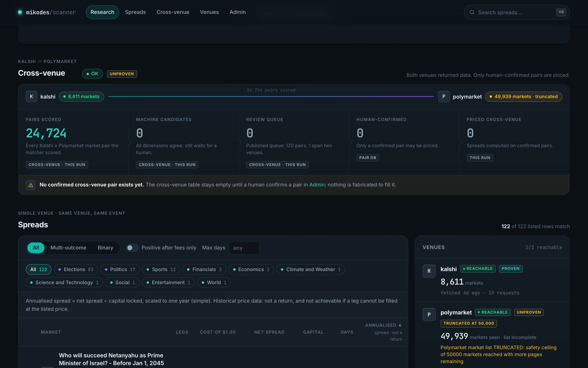
Task: Go to Cross-venue nav item
Action: [173, 12]
